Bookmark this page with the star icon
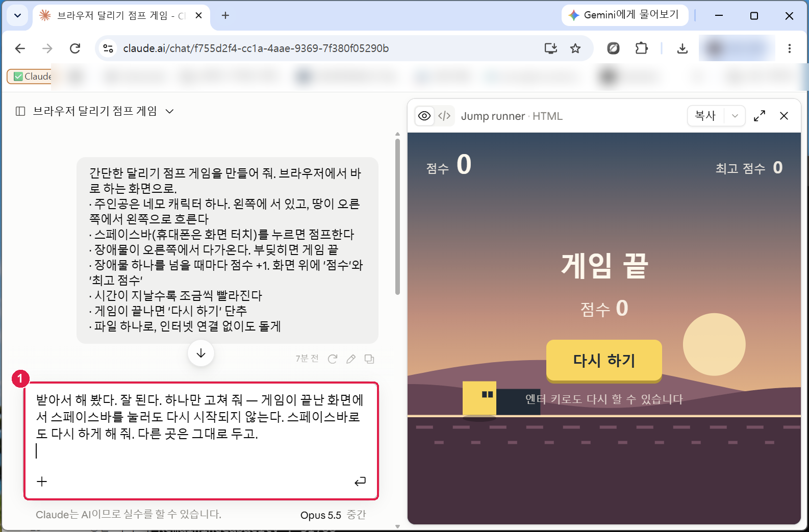This screenshot has width=809, height=532. [x=575, y=48]
